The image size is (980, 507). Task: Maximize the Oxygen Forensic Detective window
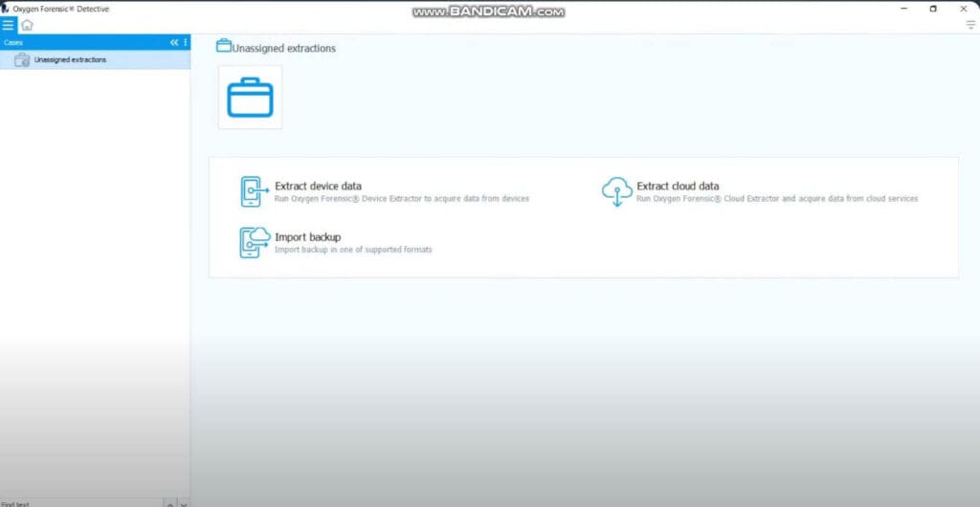coord(933,9)
